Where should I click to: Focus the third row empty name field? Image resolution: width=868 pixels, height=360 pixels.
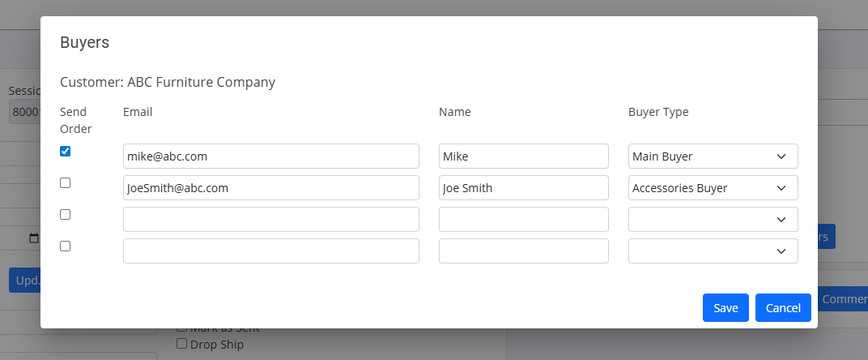(524, 219)
